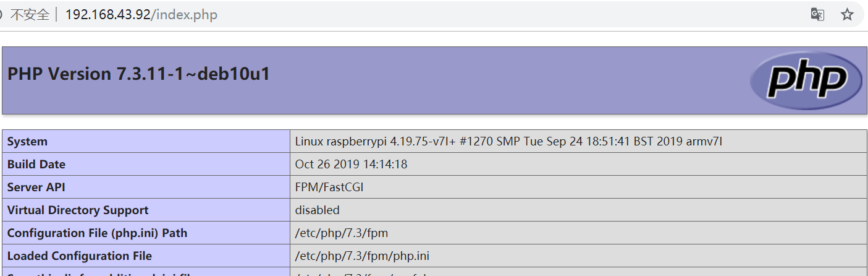Click the 192.168.43.92 host in the address bar
This screenshot has width=868, height=276.
(107, 15)
